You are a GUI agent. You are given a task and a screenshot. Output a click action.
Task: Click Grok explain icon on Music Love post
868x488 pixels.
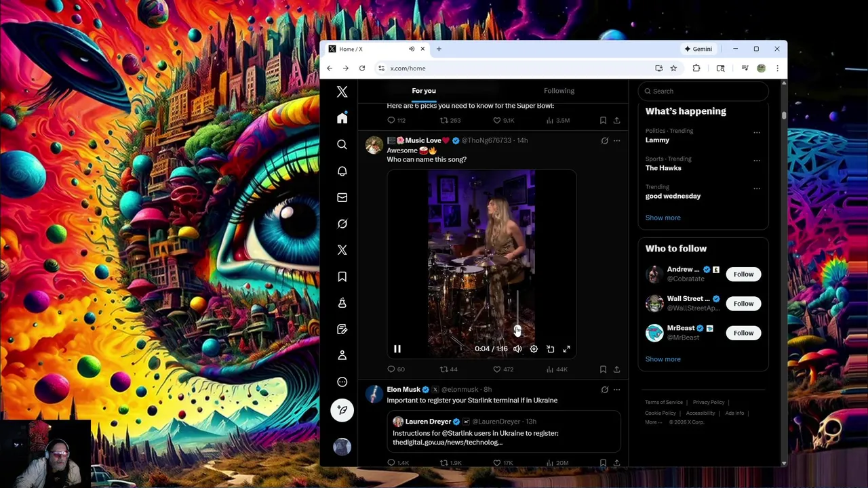click(x=604, y=140)
